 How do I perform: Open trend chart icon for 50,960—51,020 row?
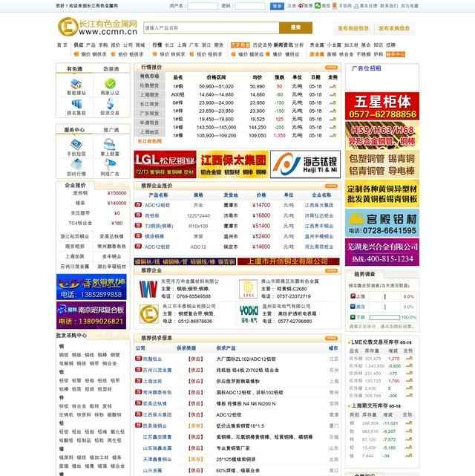[x=332, y=87]
